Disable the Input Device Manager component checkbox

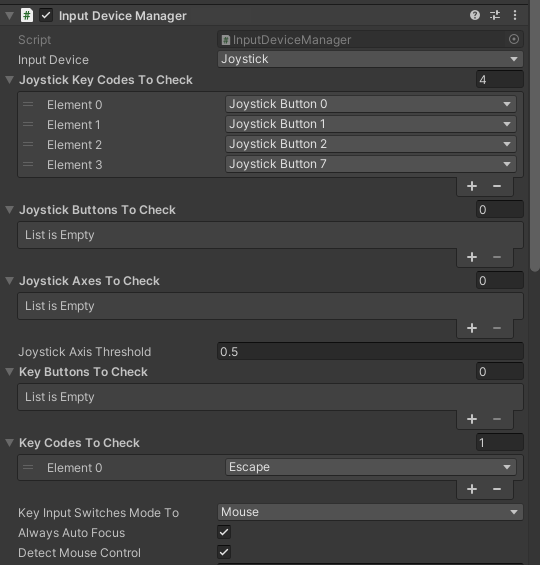(46, 15)
